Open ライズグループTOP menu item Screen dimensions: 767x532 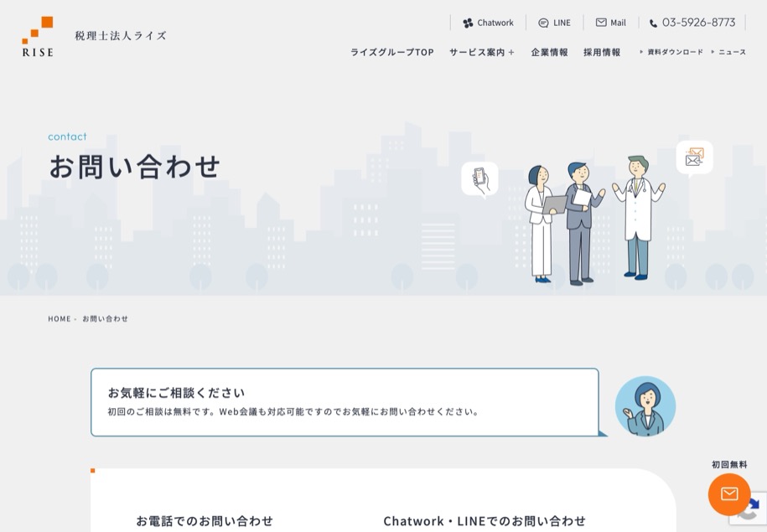[391, 52]
